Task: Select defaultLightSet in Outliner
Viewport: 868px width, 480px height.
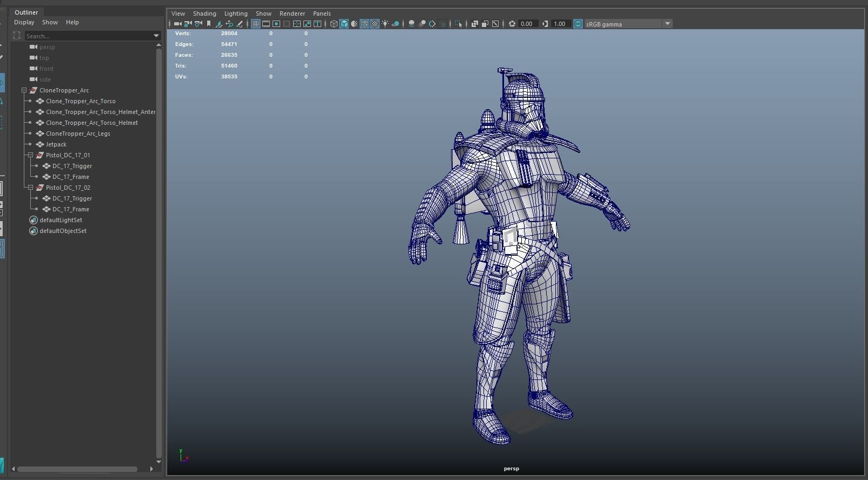Action: (x=61, y=220)
